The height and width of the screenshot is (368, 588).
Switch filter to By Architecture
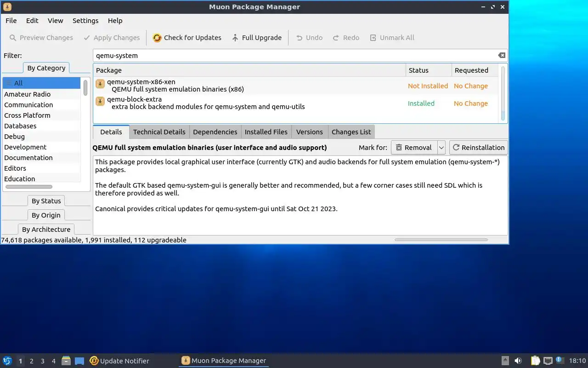coord(46,230)
